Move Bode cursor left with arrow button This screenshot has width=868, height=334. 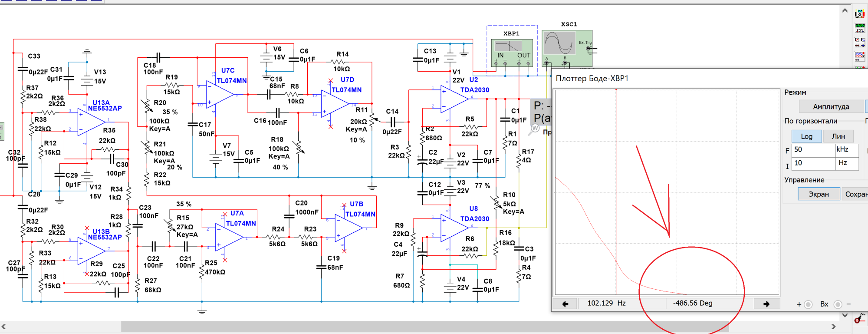point(565,304)
